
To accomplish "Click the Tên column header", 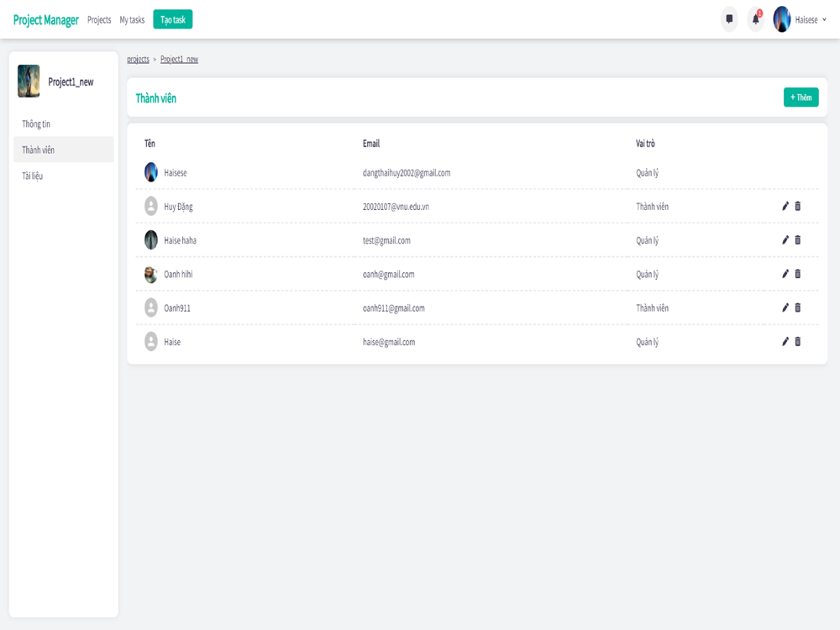I will 150,143.
